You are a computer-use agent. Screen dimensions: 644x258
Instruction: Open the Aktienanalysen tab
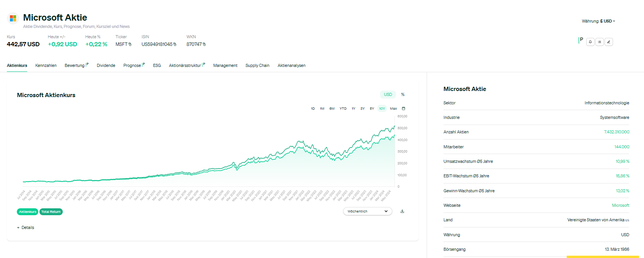tap(292, 65)
